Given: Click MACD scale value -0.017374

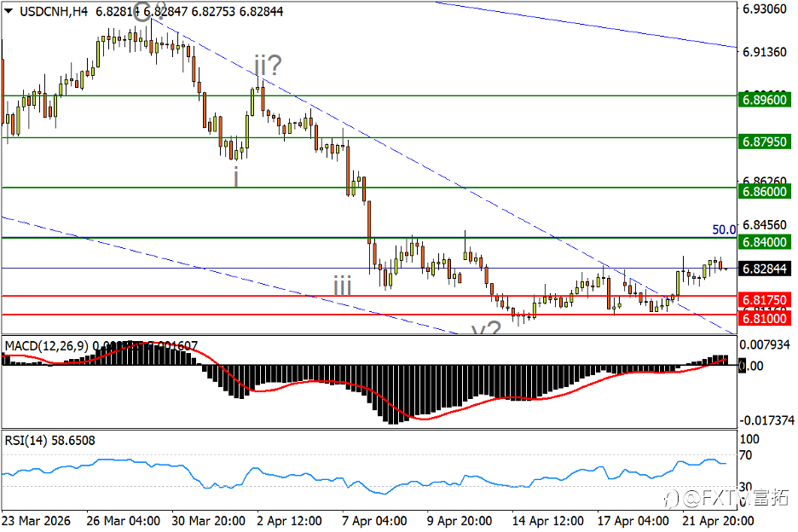Looking at the screenshot, I should coord(766,420).
